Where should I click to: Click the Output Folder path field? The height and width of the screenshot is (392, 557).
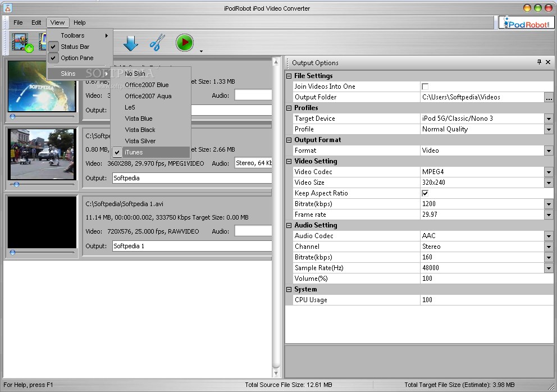(x=482, y=97)
